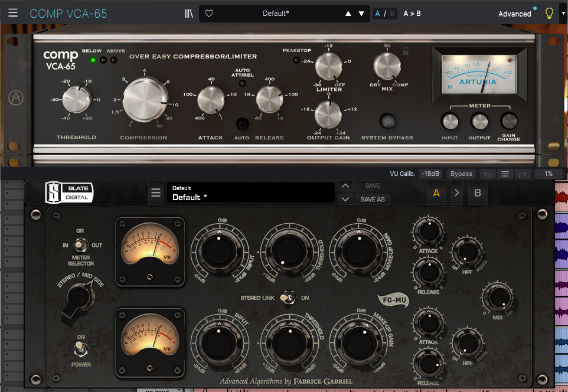Screen dimensions: 568x392
Task: Toggle the mix lock icon
Action: pos(406,51)
